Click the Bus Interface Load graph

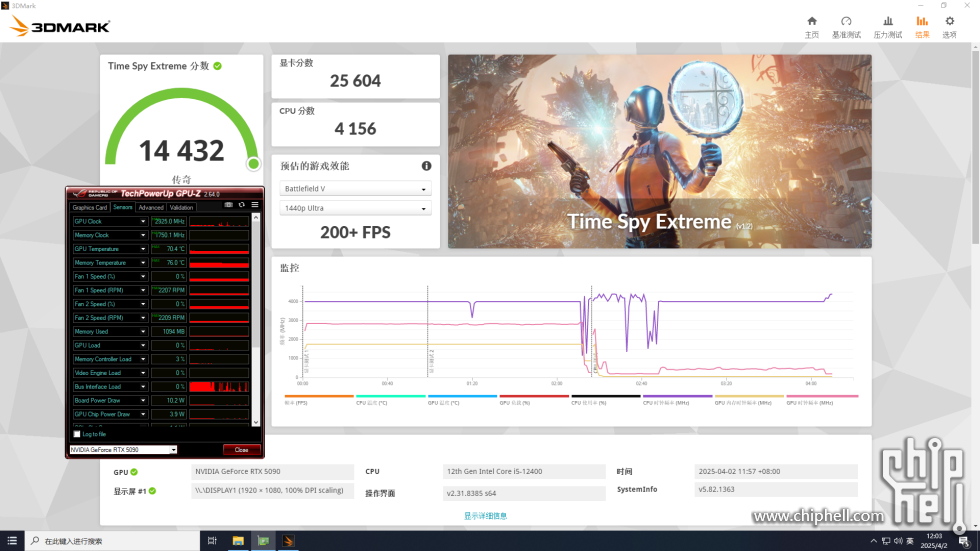(x=219, y=387)
